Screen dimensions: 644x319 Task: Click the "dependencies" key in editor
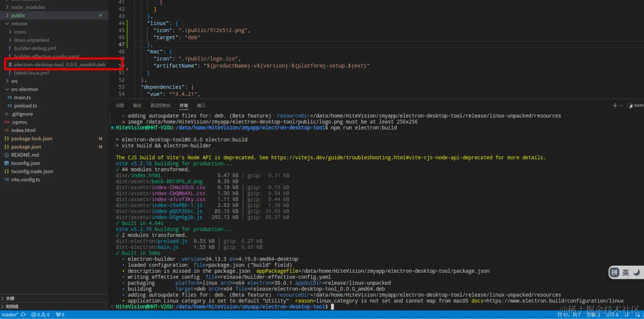(164, 87)
